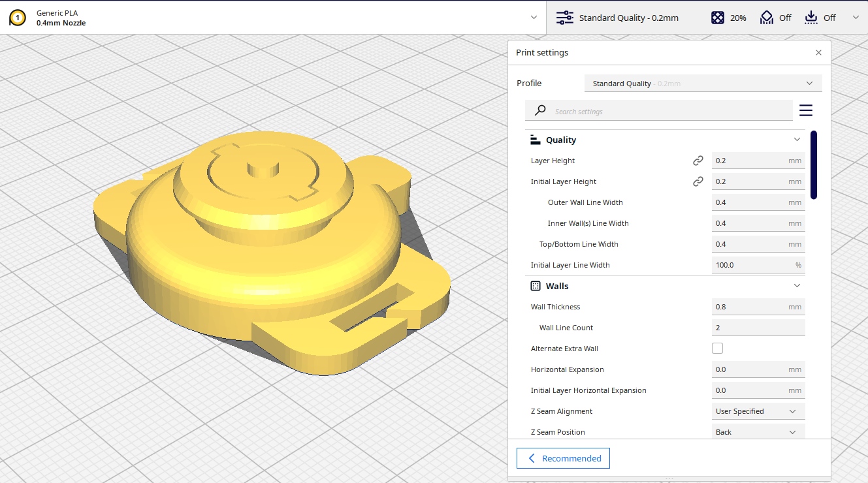Edit the Wall Thickness value field
Image resolution: width=868 pixels, height=483 pixels.
click(758, 307)
